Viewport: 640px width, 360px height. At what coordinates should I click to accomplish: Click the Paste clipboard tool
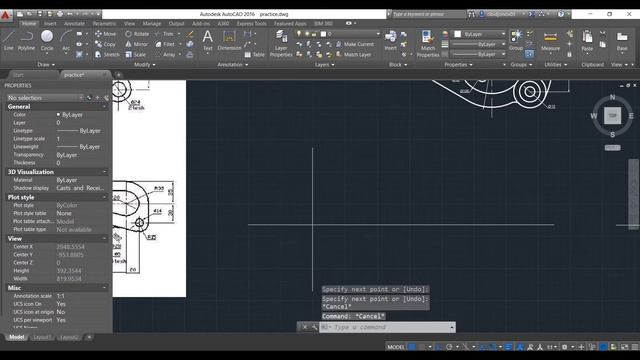click(587, 41)
